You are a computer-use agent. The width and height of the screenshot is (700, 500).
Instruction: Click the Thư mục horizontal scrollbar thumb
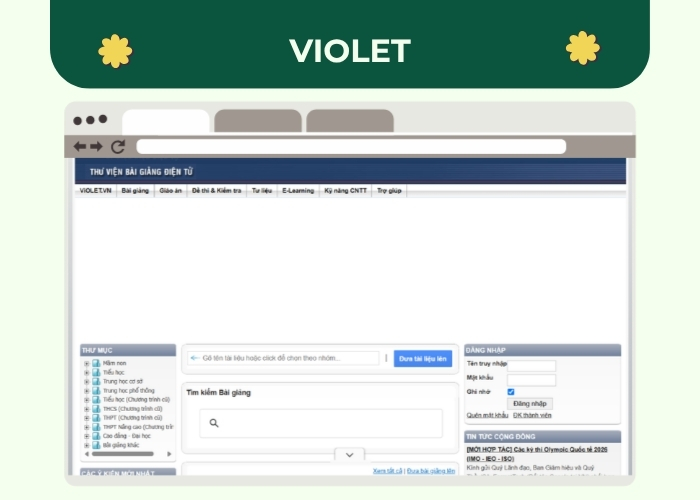click(x=122, y=454)
